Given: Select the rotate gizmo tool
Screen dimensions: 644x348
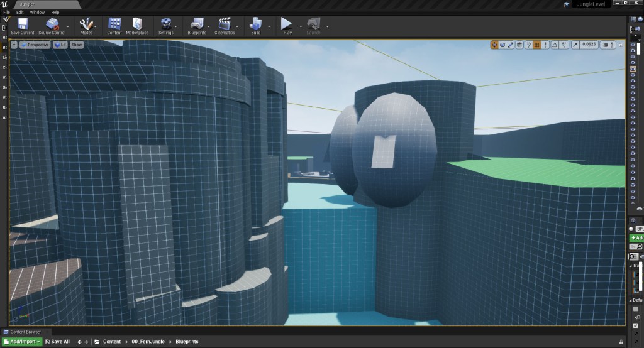Looking at the screenshot, I should 502,45.
